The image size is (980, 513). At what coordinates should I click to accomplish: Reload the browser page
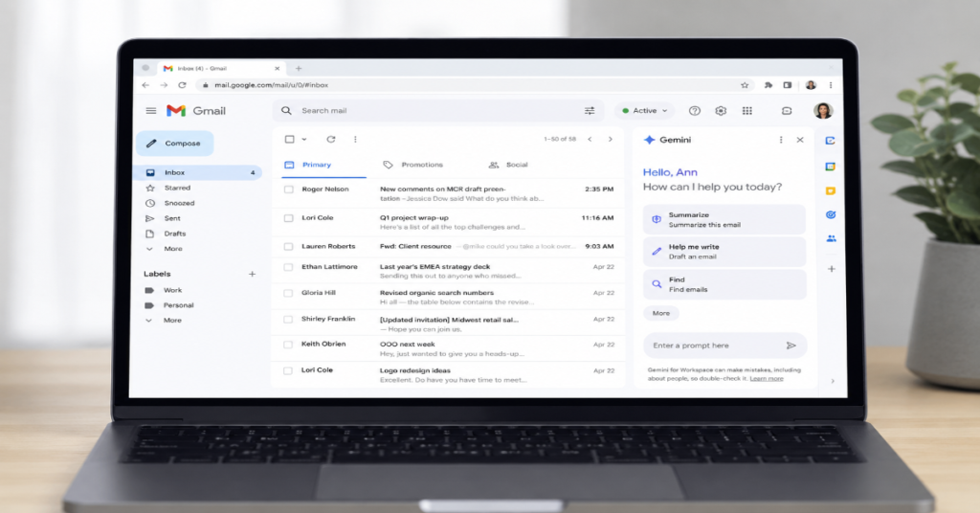[x=182, y=85]
